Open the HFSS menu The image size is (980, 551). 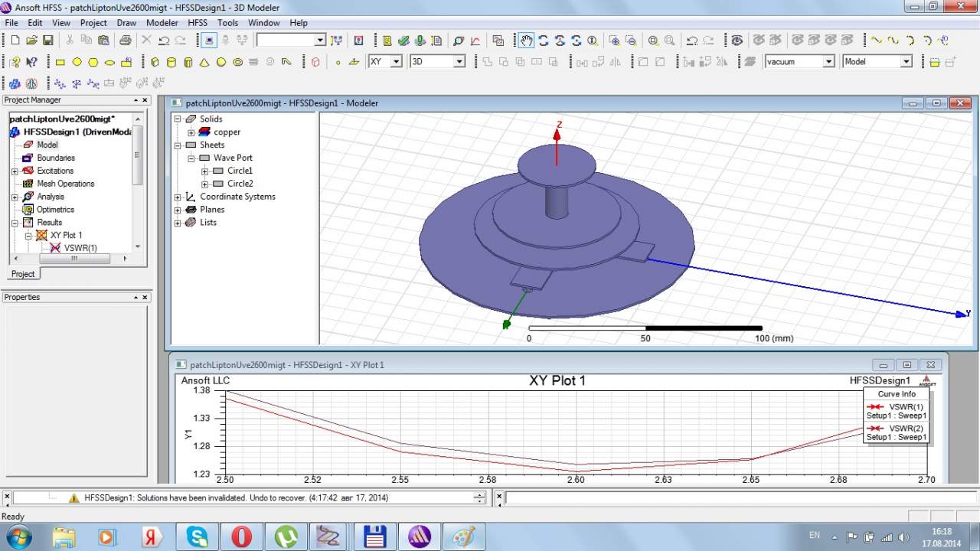pyautogui.click(x=198, y=23)
